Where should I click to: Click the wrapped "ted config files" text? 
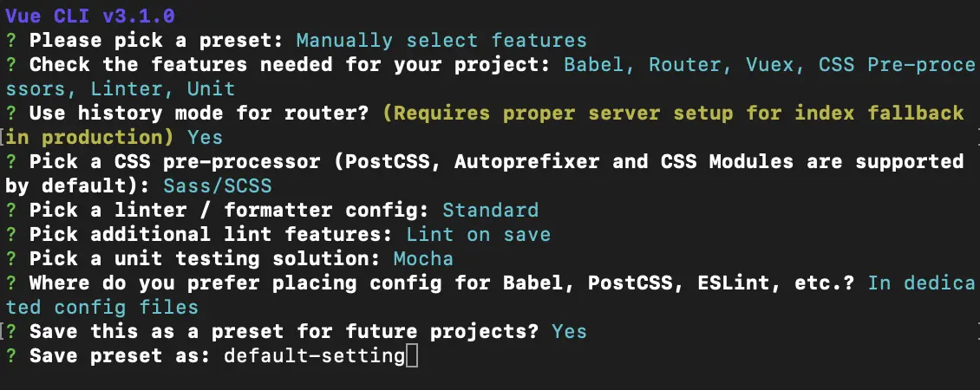(x=101, y=307)
